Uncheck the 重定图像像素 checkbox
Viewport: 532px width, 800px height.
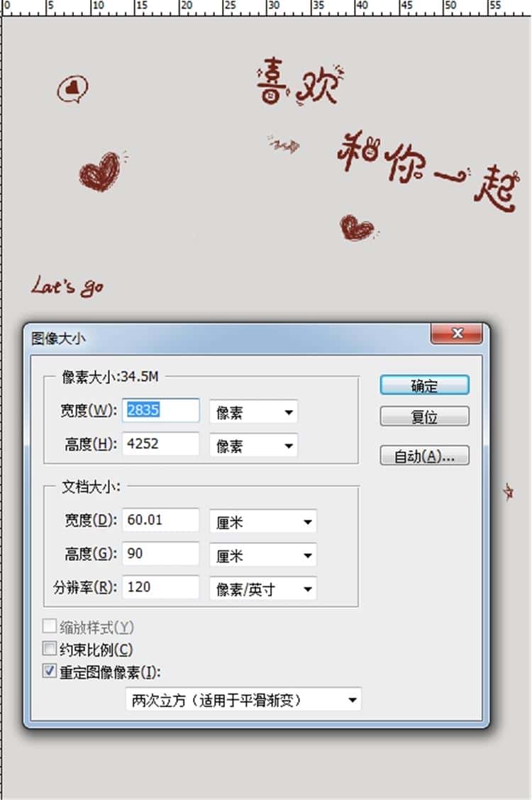pyautogui.click(x=50, y=671)
